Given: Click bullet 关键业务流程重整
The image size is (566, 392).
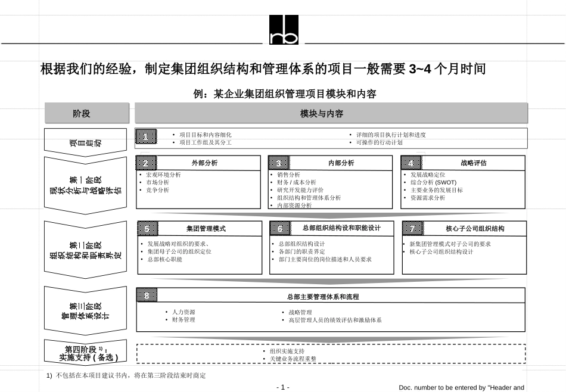Looking at the screenshot, I should point(293,359).
